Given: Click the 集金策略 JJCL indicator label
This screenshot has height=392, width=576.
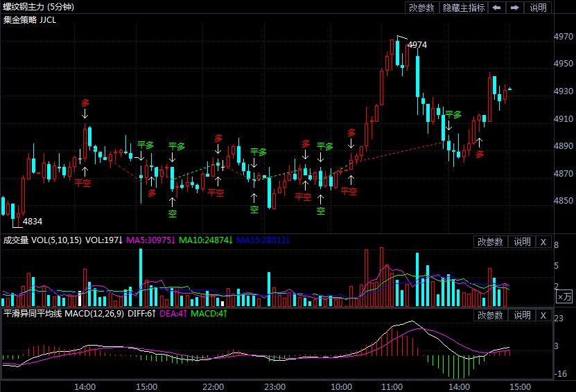Looking at the screenshot, I should tap(30, 20).
